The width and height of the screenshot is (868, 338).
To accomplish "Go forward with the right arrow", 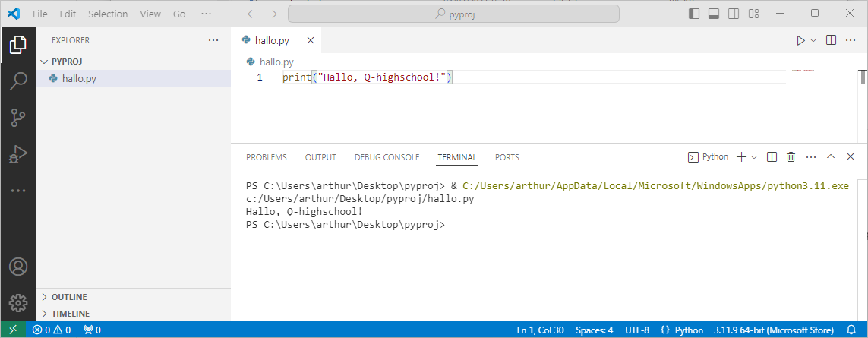I will (x=272, y=14).
